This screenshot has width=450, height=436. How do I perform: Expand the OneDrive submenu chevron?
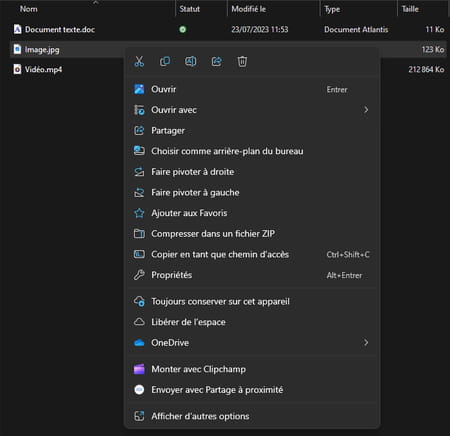tap(366, 342)
